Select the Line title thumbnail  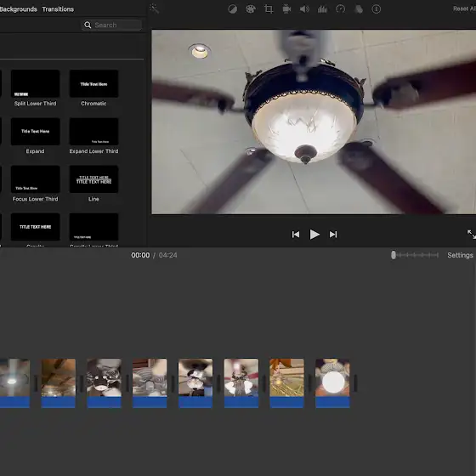[x=93, y=179]
